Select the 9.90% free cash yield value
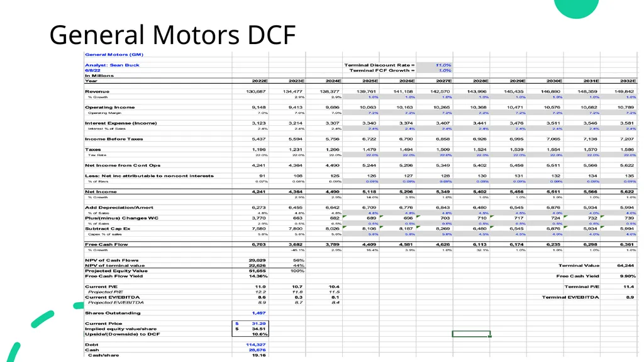The image size is (644, 362). click(x=628, y=276)
